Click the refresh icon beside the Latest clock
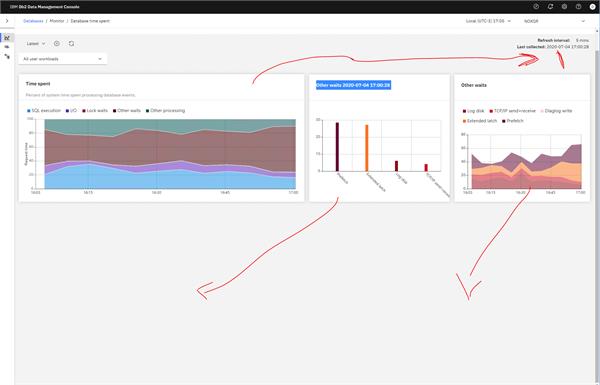This screenshot has width=600, height=385. click(71, 44)
